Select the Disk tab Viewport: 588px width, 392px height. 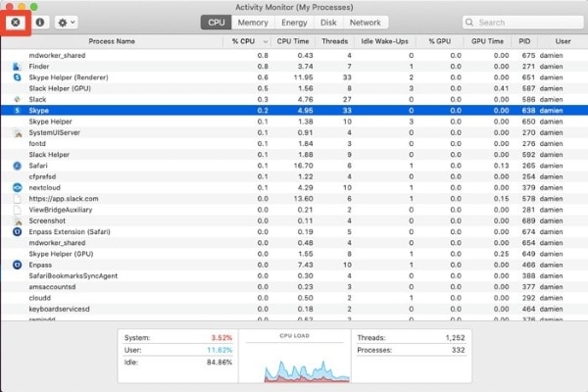point(328,23)
